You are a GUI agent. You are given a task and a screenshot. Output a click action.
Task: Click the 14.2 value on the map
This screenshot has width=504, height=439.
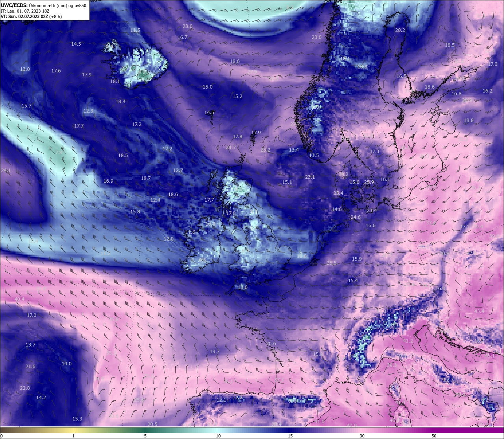click(41, 397)
